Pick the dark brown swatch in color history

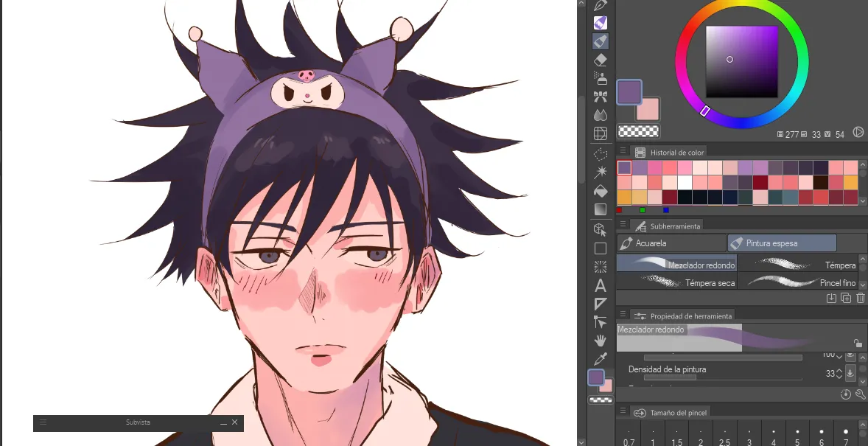tap(820, 182)
